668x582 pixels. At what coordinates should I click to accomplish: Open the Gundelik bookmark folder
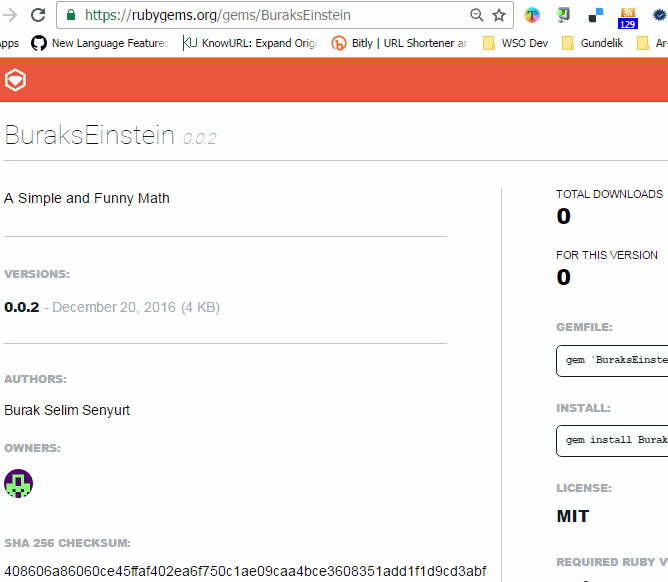tap(593, 43)
